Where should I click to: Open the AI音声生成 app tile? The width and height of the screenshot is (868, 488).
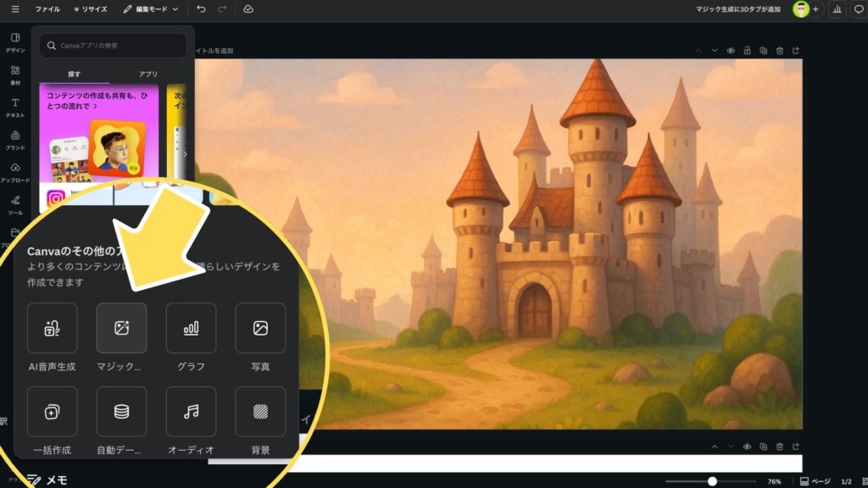click(52, 328)
